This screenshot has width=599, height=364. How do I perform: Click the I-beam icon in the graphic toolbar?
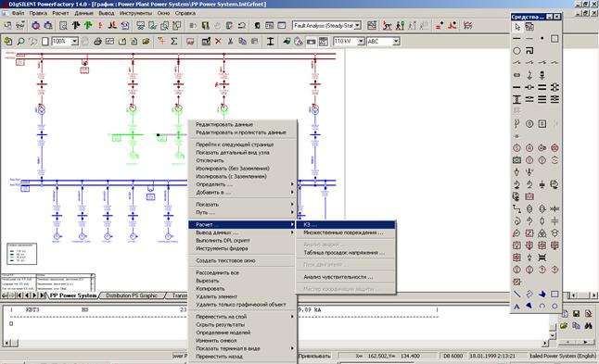tap(270, 41)
